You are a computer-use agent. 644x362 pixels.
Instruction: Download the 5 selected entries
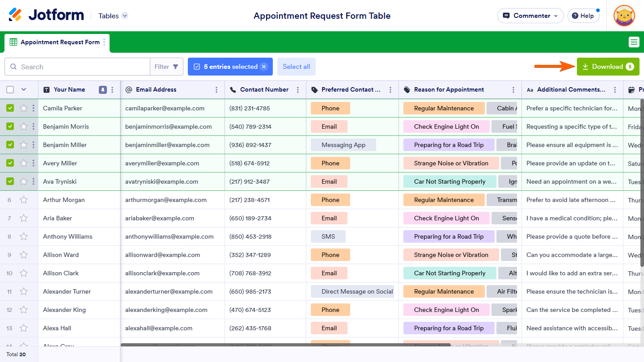tap(608, 67)
